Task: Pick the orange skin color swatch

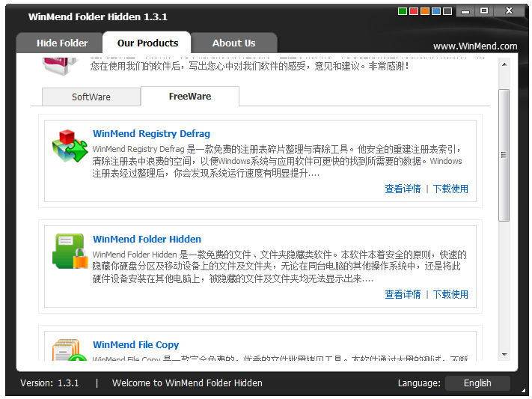Action: pos(425,11)
